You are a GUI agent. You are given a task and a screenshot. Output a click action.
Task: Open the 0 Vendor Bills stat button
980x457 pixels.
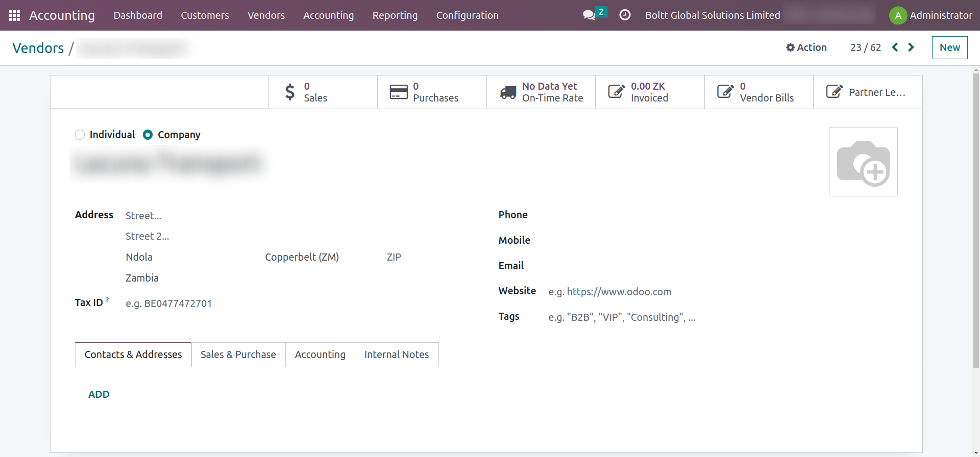(759, 92)
